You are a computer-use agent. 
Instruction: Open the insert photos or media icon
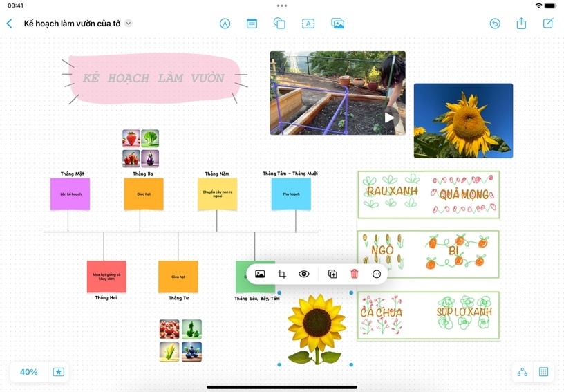click(x=337, y=24)
